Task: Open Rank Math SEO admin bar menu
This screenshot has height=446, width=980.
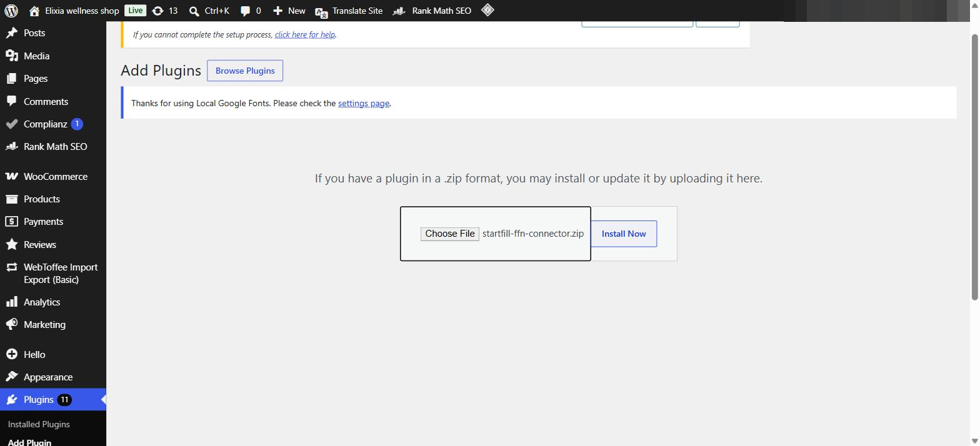Action: (432, 11)
